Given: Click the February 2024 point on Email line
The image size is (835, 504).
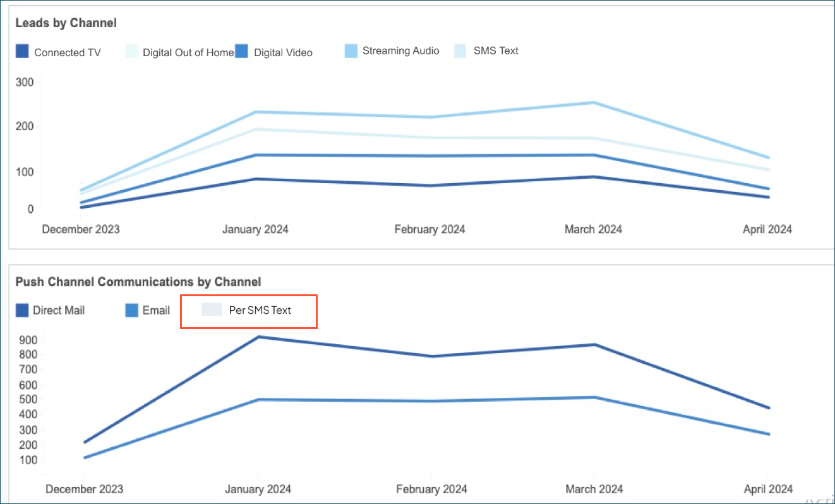Looking at the screenshot, I should click(x=431, y=400).
